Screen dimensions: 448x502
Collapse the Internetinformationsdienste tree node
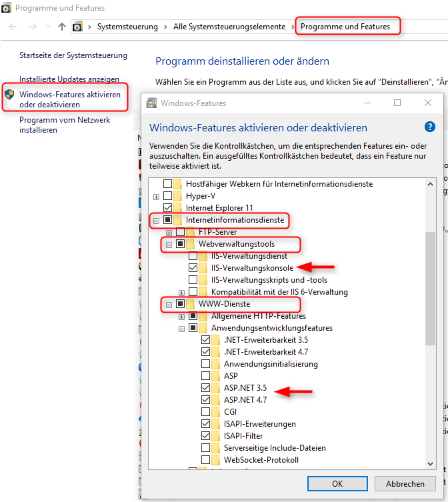click(x=156, y=221)
